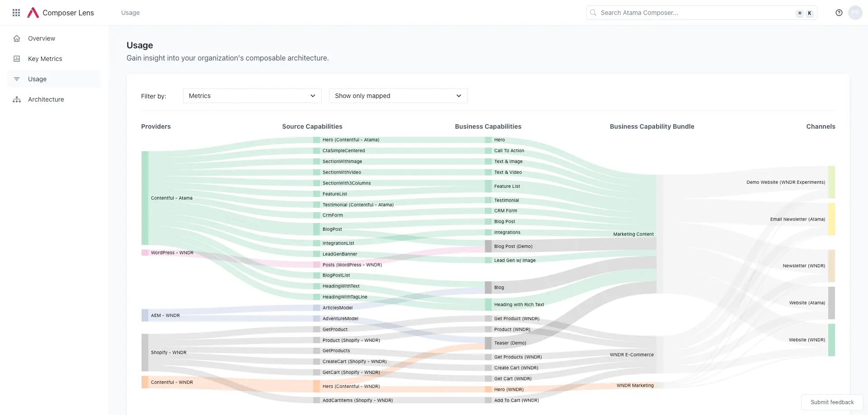The width and height of the screenshot is (868, 415).
Task: Click the green Contentful - Atama provider bar
Action: click(145, 198)
